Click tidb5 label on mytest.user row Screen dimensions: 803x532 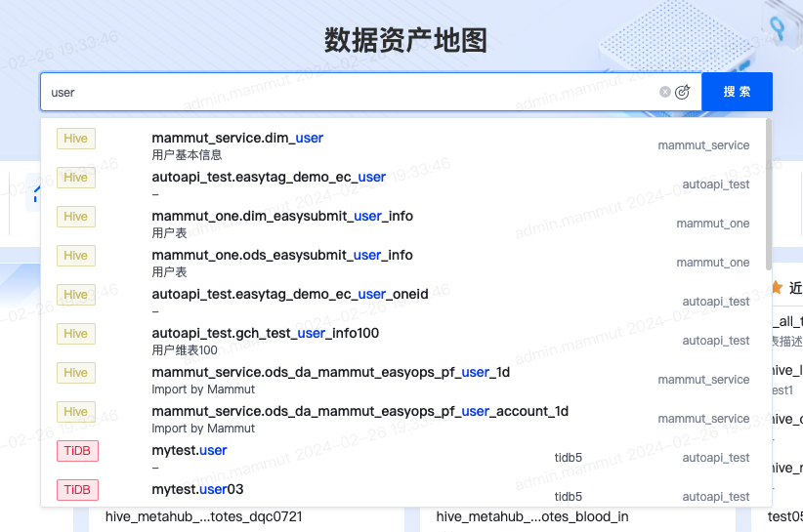[568, 457]
